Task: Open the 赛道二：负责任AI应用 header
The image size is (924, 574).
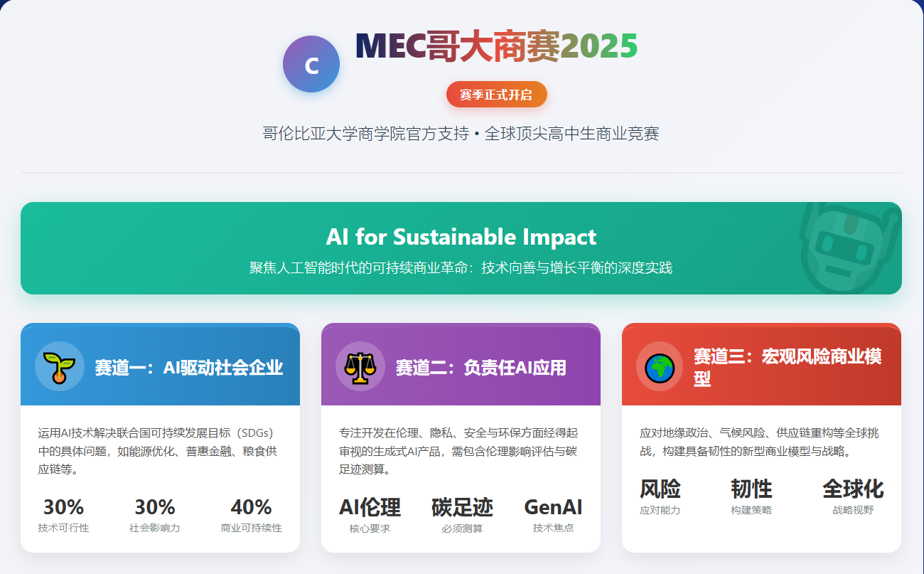Action: pyautogui.click(x=480, y=367)
